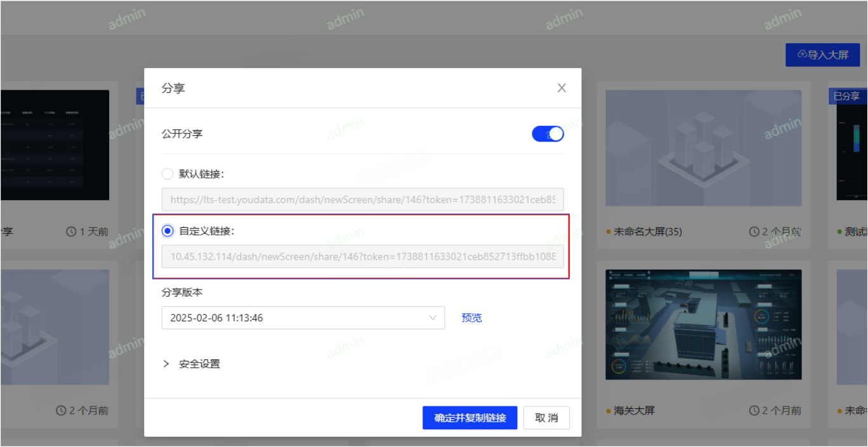Close the 分享 dialog with the X icon
Image resolution: width=868 pixels, height=447 pixels.
tap(562, 88)
